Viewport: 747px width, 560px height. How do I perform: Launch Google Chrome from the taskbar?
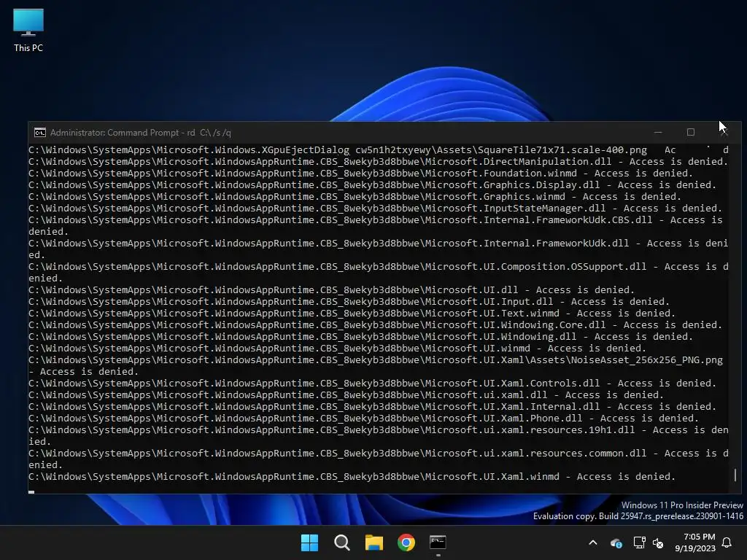coord(406,542)
